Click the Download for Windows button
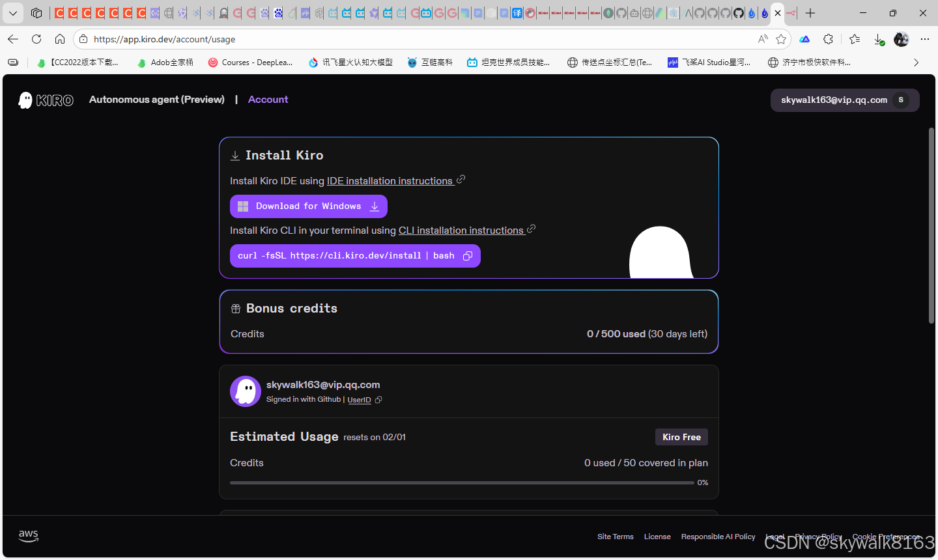 [x=308, y=206]
